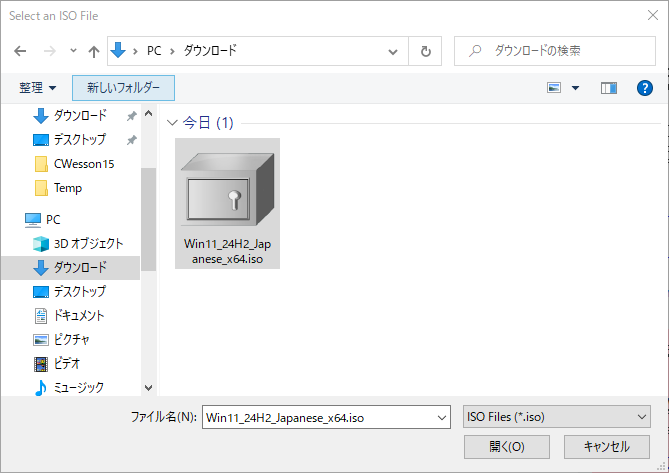Open 3D オブジェクト under PC
Screen dimensions: 669x473
[88, 244]
